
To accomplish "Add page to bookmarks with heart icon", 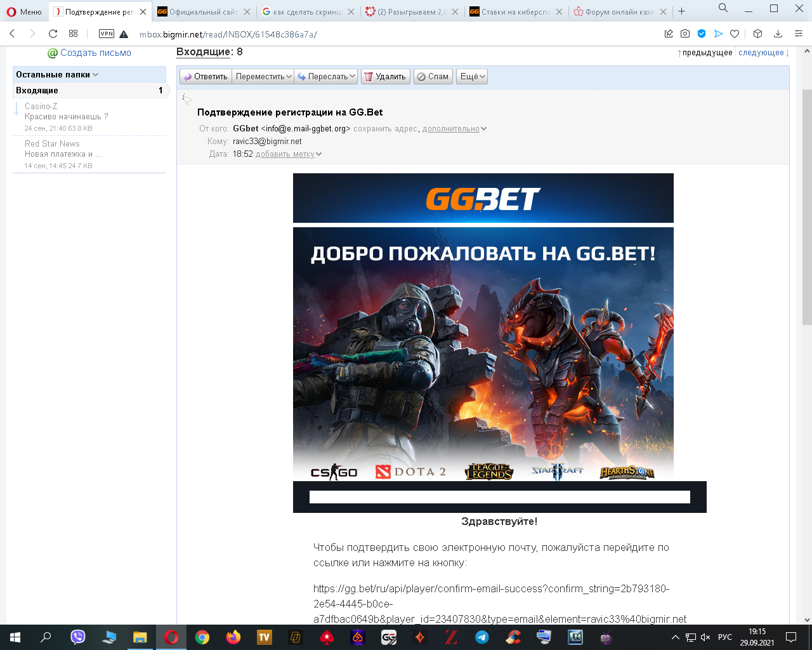I will (x=735, y=34).
